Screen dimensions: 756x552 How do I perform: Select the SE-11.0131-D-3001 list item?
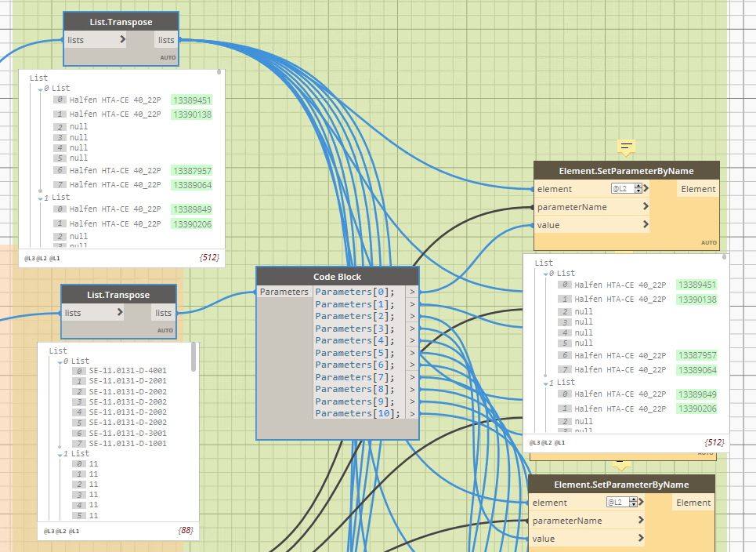click(127, 433)
